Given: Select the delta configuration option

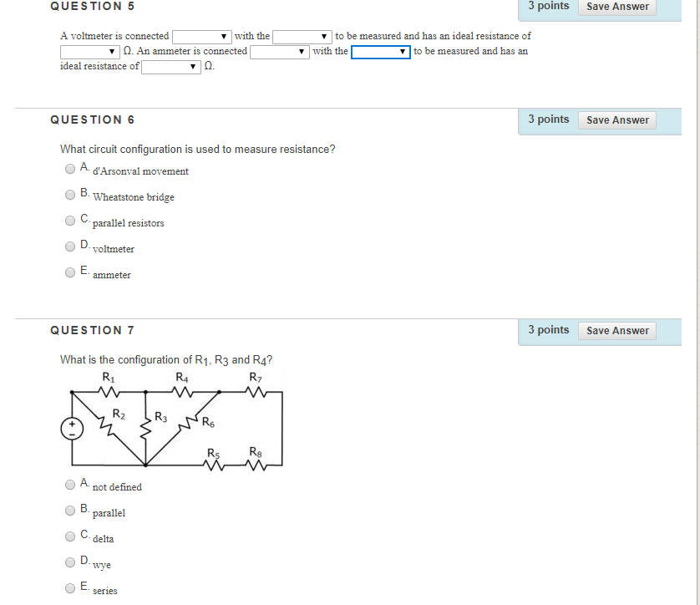Looking at the screenshot, I should click(70, 536).
